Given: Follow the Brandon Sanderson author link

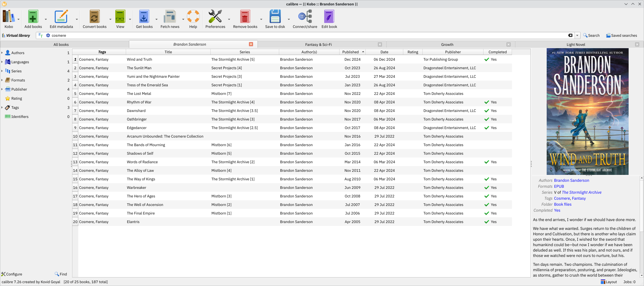Looking at the screenshot, I should pyautogui.click(x=571, y=180).
